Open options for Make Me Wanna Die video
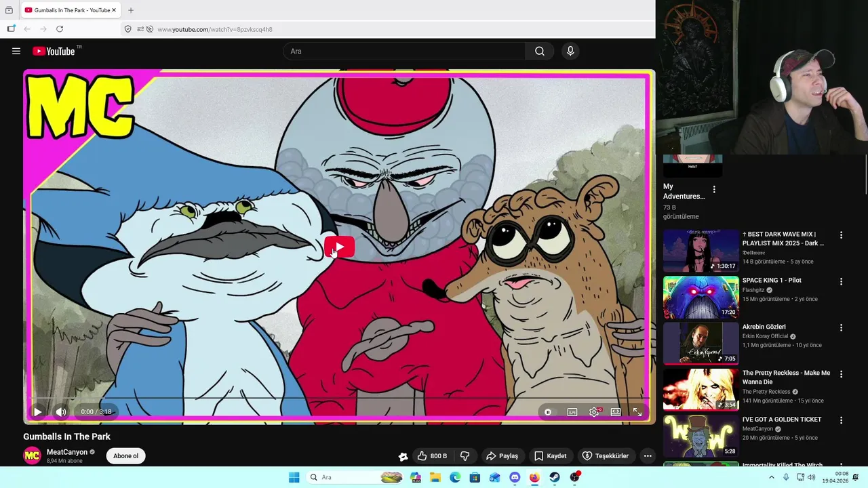The image size is (868, 488). click(x=842, y=374)
